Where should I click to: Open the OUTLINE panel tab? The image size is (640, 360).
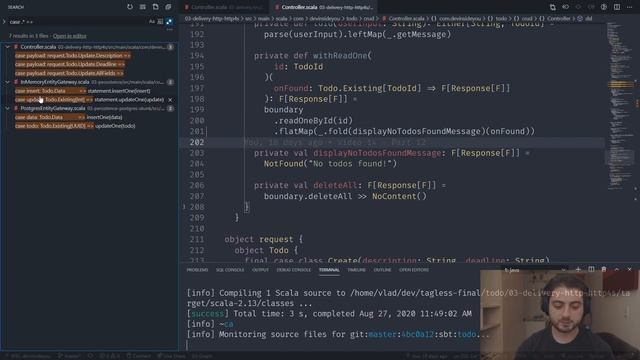click(x=382, y=270)
